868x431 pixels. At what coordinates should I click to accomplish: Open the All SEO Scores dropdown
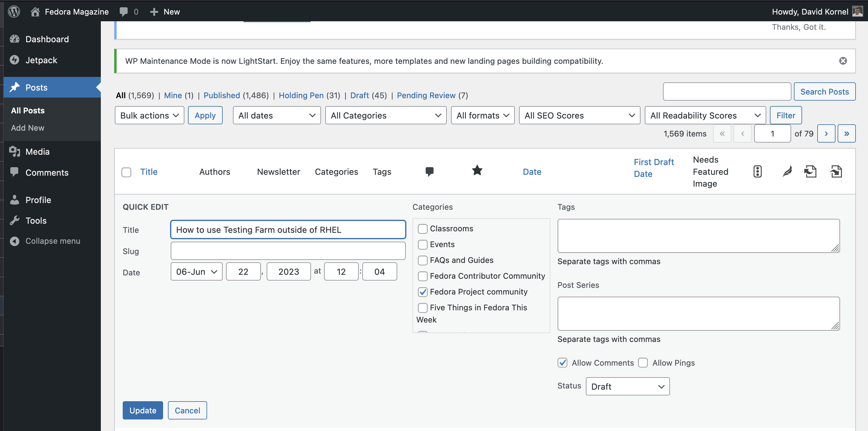[579, 115]
